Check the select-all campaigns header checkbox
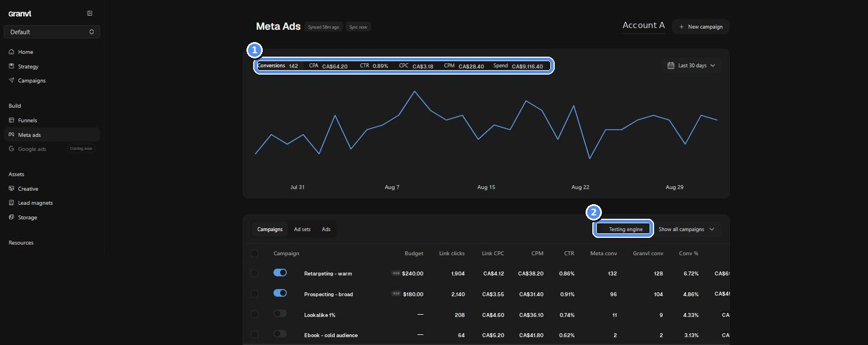Image resolution: width=868 pixels, height=345 pixels. coord(254,254)
